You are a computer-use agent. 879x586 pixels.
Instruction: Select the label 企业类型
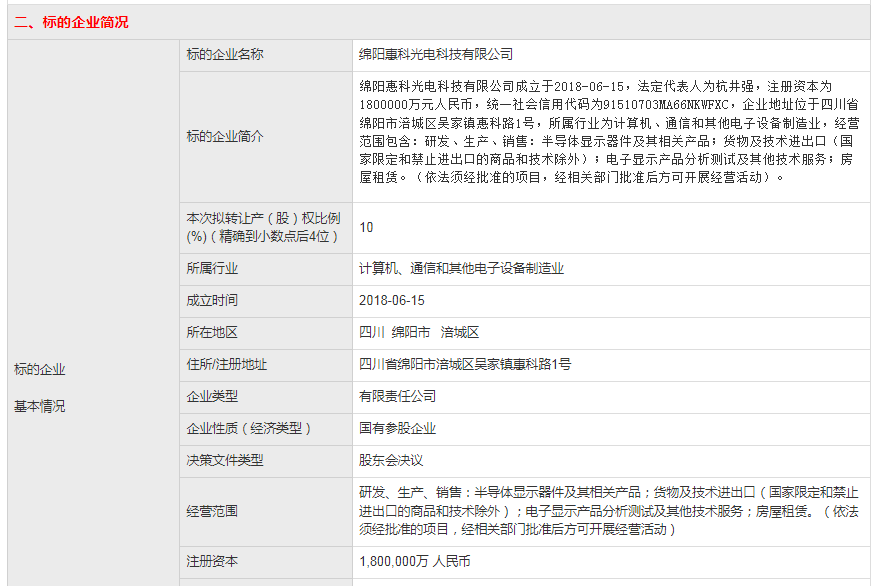pyautogui.click(x=212, y=396)
